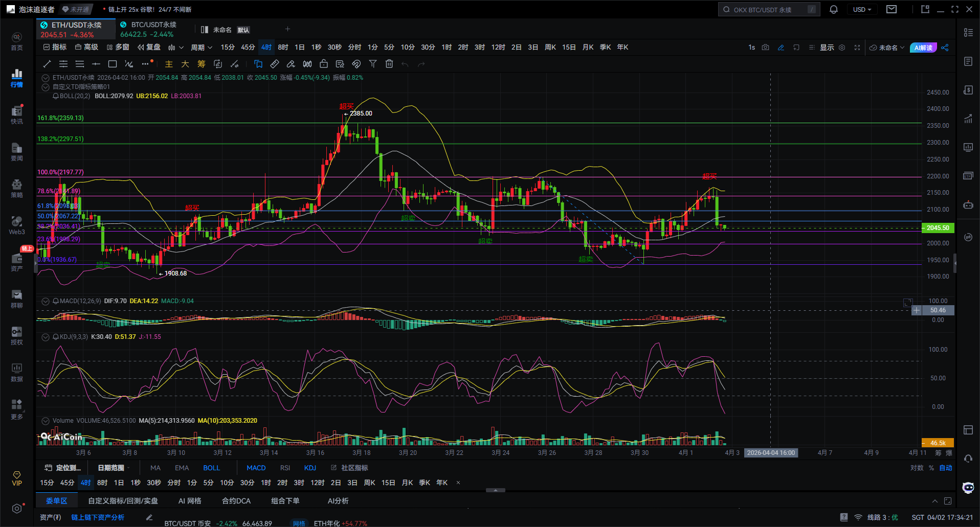This screenshot has height=527, width=980.
Task: Click the AI解读 button
Action: [x=923, y=48]
